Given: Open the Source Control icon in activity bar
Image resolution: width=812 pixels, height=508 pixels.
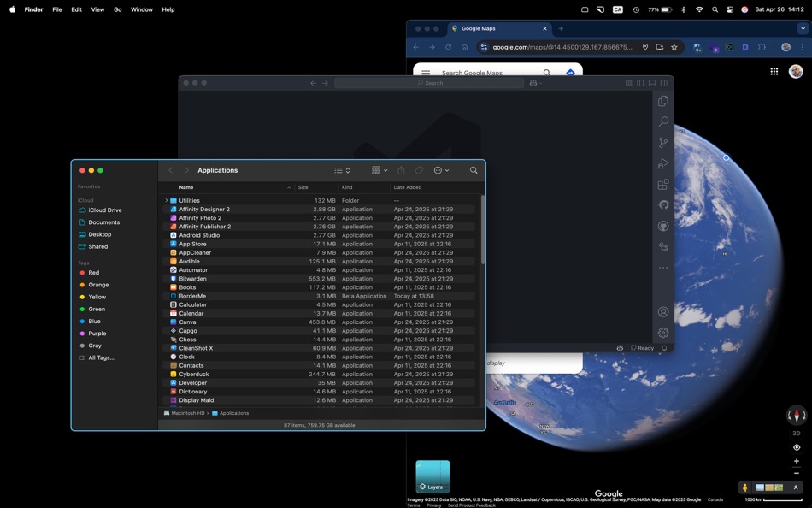Looking at the screenshot, I should 663,143.
